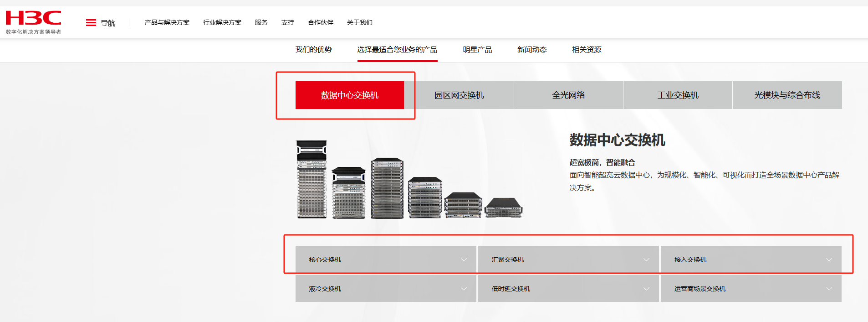
Task: Select 选择最适合您业务的产品 section tab
Action: coord(397,50)
